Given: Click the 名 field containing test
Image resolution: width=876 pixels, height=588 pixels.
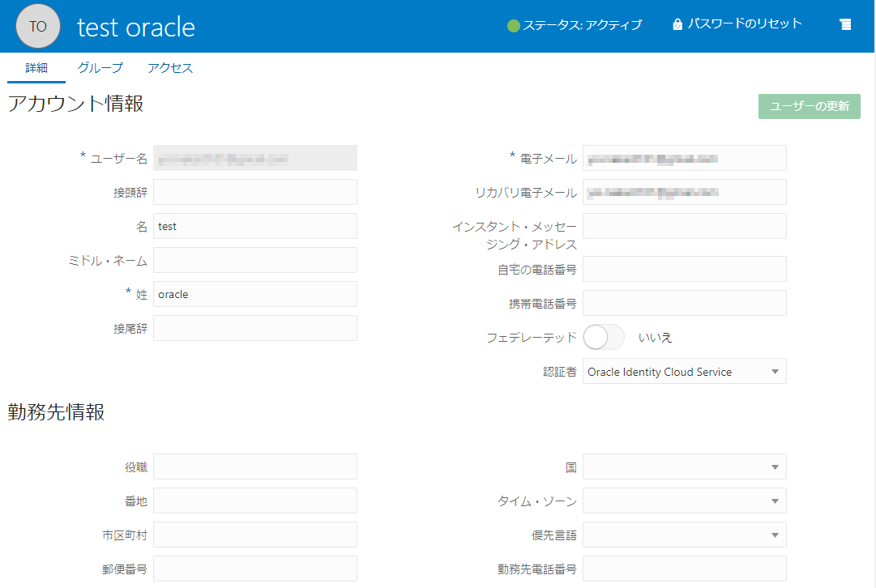Looking at the screenshot, I should (x=254, y=227).
